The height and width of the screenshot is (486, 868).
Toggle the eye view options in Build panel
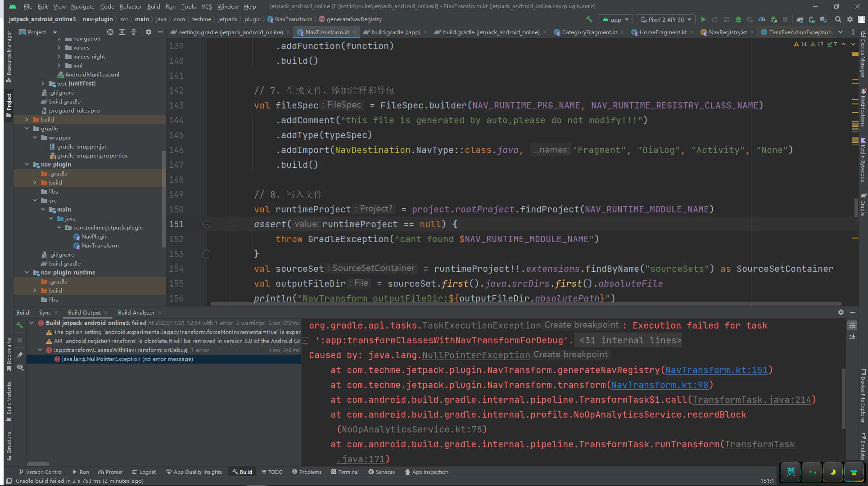[20, 367]
